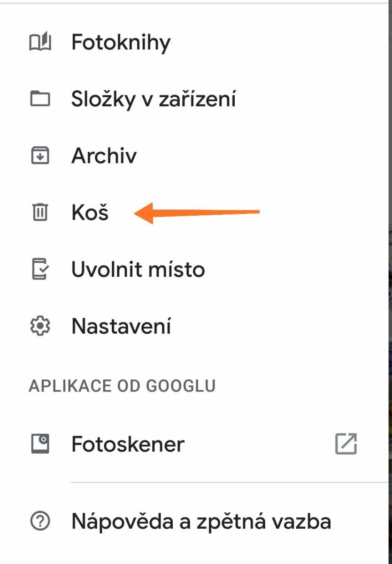
Task: Click the orange arrow pointing at Koš
Action: 197,213
